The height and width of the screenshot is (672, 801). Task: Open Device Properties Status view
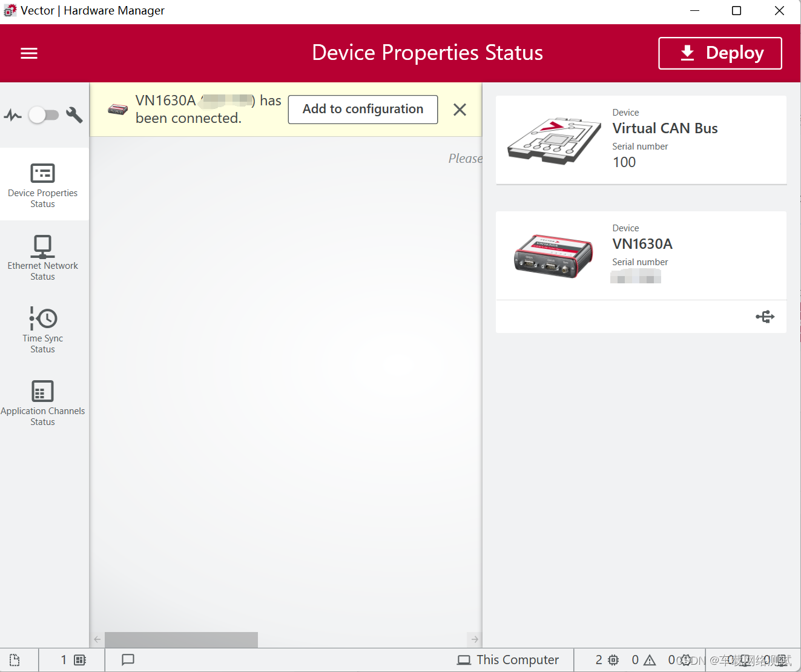(x=43, y=185)
